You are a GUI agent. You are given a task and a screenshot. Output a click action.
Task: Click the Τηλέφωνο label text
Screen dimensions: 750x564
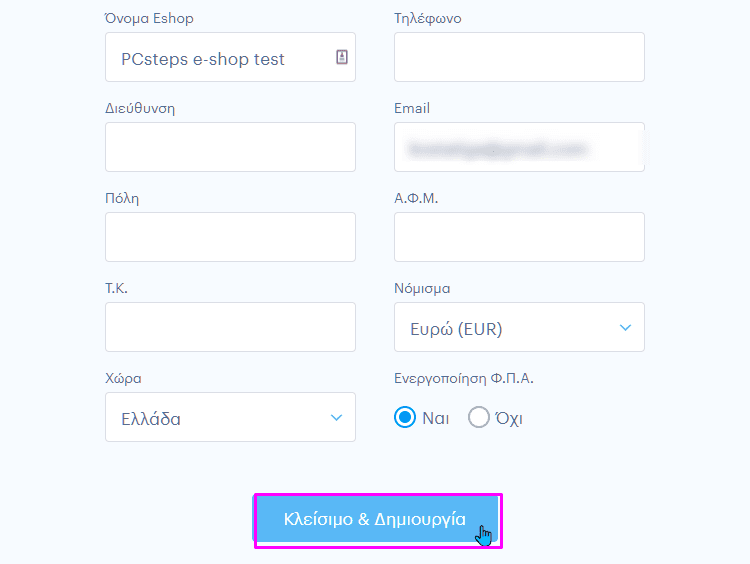[428, 19]
